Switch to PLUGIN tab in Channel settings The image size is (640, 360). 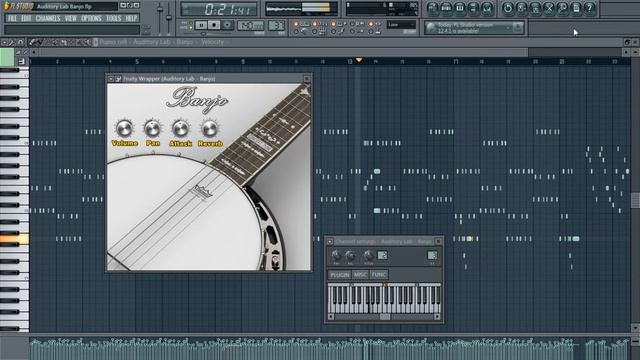[340, 275]
